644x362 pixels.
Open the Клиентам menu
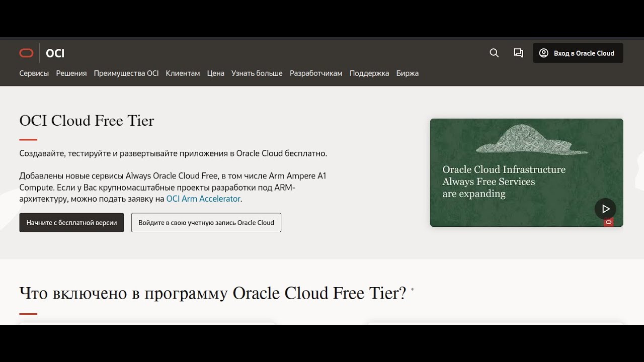(183, 73)
